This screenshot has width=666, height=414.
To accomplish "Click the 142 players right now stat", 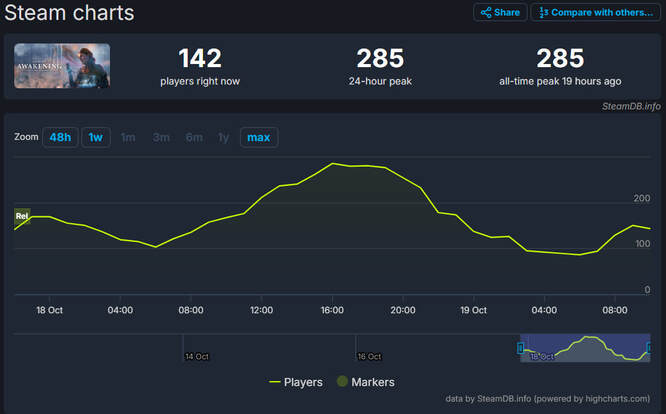I will (x=200, y=67).
